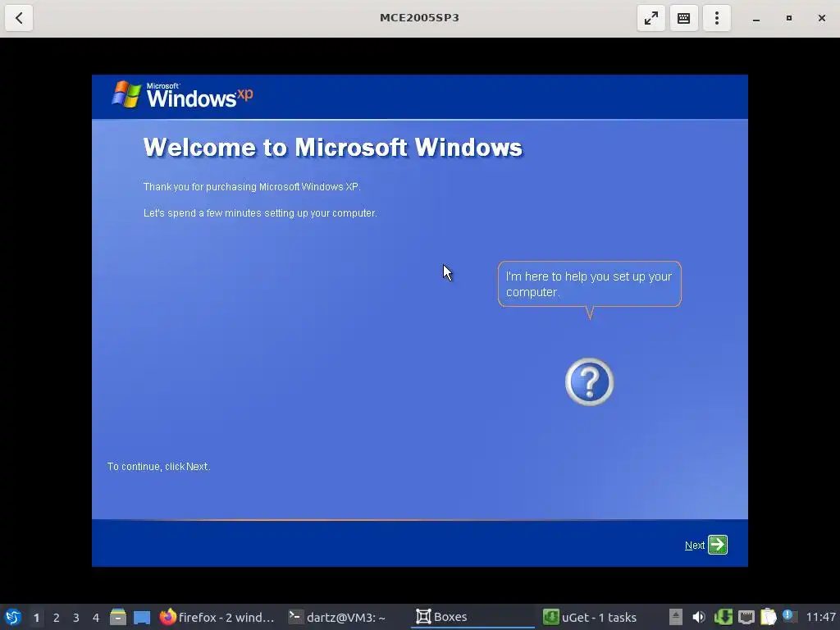Screen dimensions: 840x630
Task: Open the system start menu icon
Action: [13, 617]
